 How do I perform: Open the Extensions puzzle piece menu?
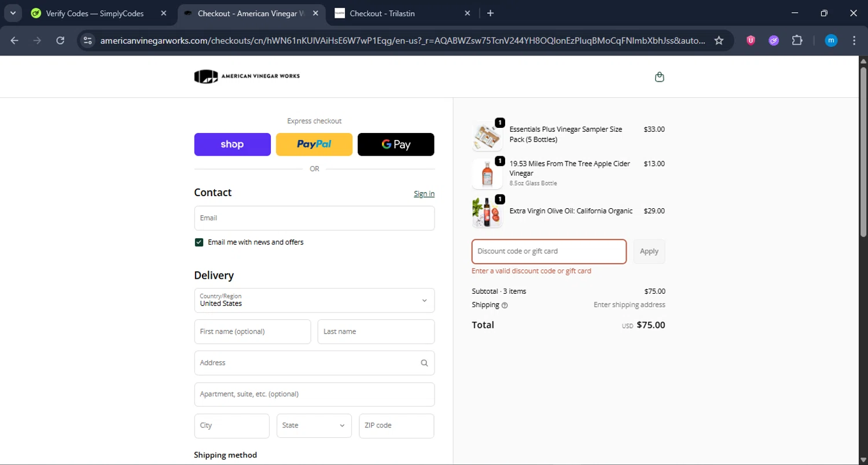pyautogui.click(x=797, y=40)
